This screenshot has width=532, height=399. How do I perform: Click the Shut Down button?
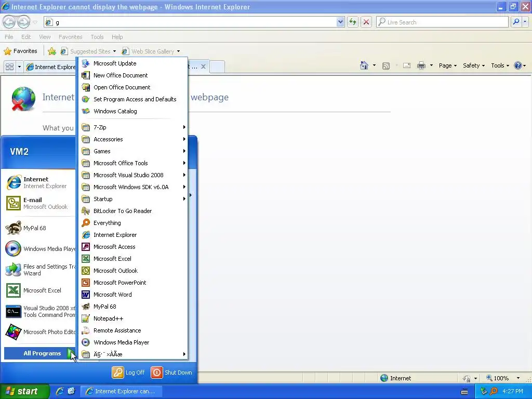pos(171,372)
